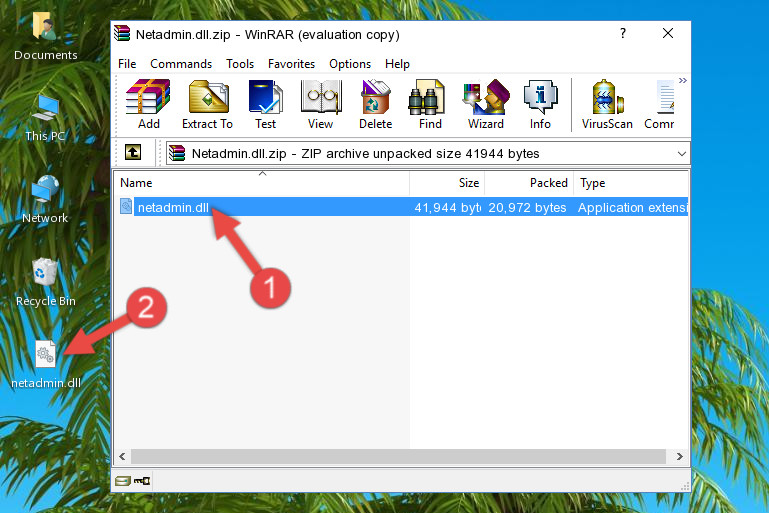The height and width of the screenshot is (513, 769).
Task: Click the WinRAR books icon in title bar
Action: tap(122, 33)
